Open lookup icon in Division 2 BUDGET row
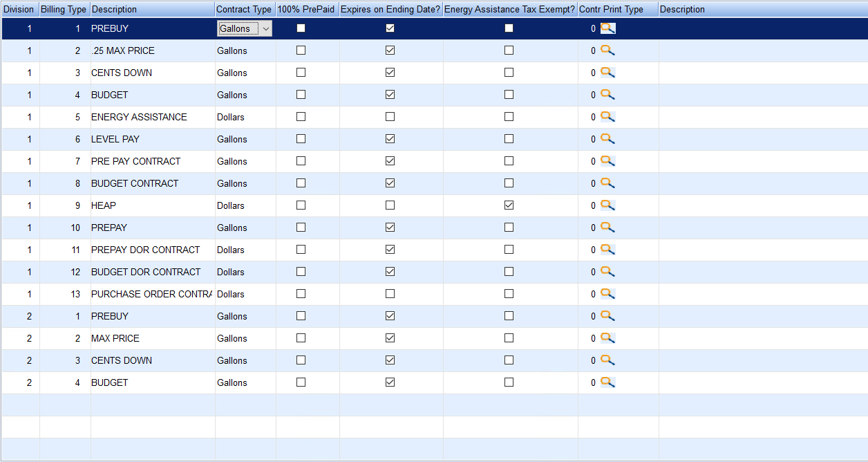 click(x=607, y=382)
